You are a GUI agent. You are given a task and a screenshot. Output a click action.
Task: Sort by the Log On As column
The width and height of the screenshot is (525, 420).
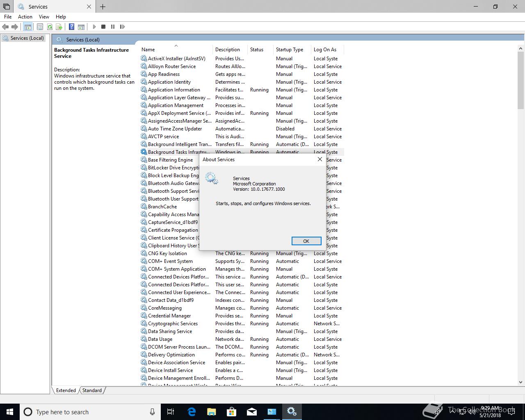[327, 49]
